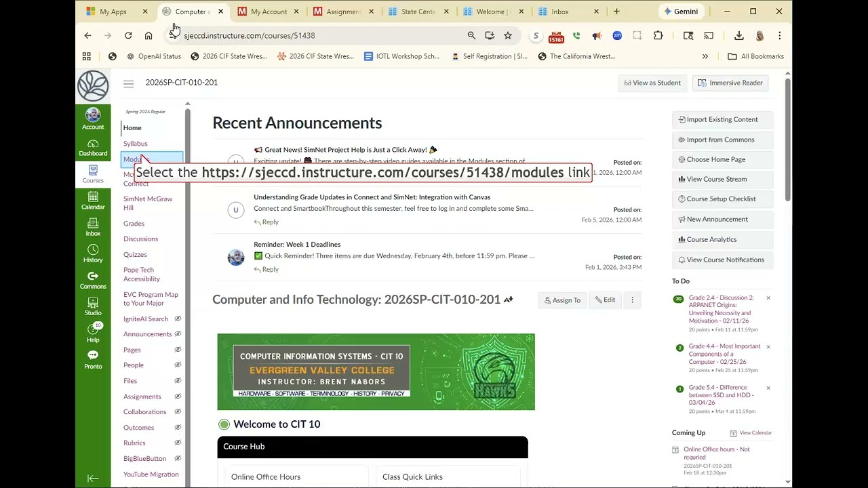Image resolution: width=868 pixels, height=488 pixels.
Task: Open Courses in global navigation
Action: [93, 174]
